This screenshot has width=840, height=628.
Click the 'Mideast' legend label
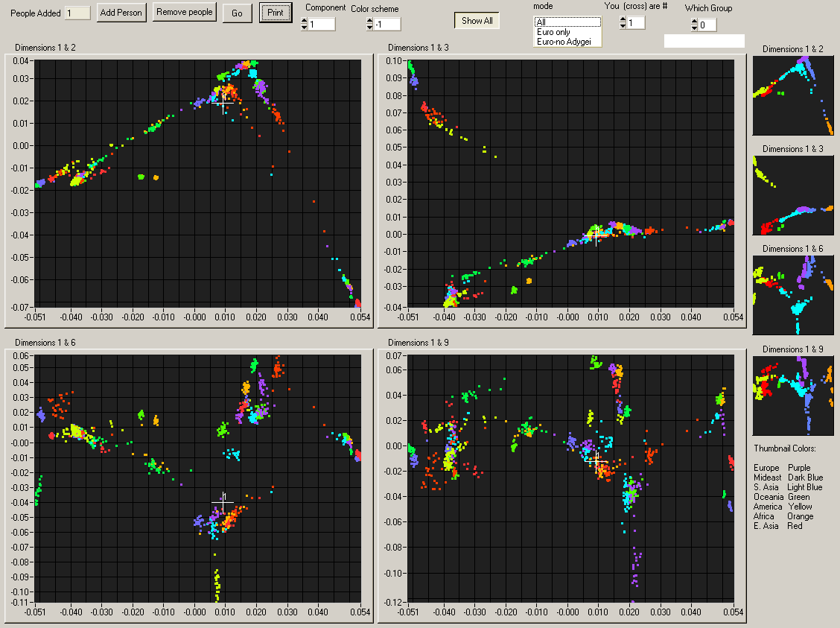coord(768,478)
